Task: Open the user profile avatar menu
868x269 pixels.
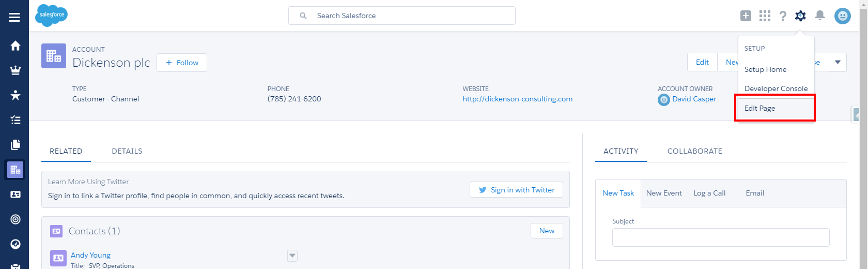Action: tap(842, 16)
